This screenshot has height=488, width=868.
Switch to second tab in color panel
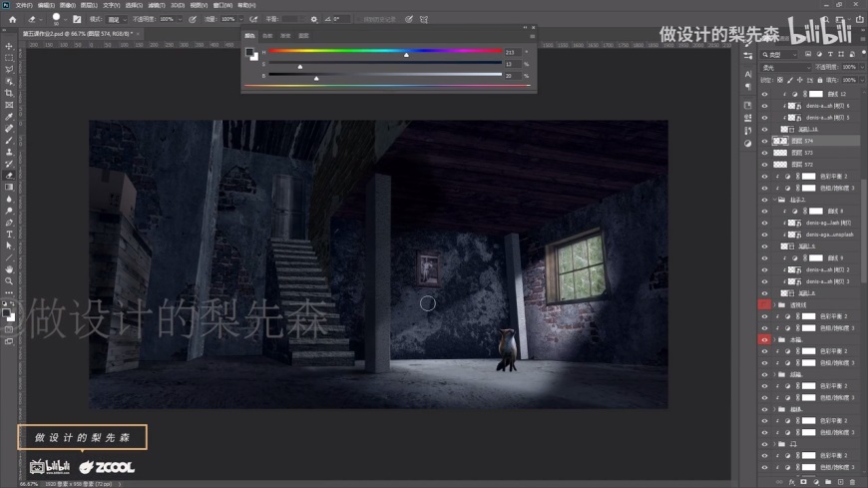[x=268, y=36]
